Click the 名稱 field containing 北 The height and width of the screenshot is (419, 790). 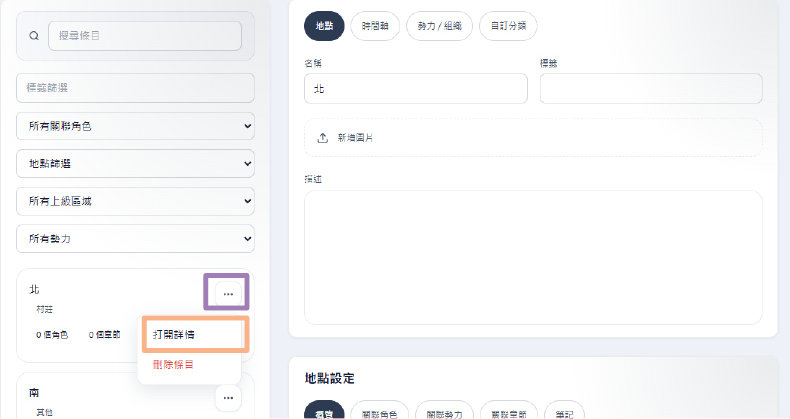416,89
